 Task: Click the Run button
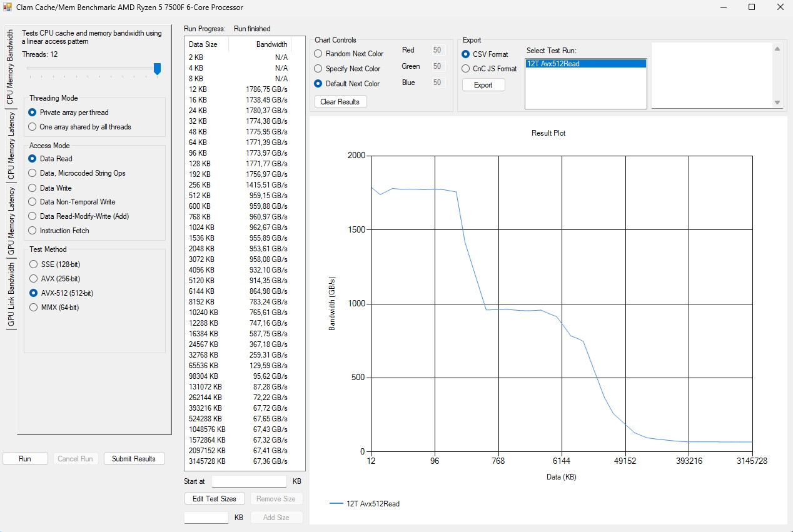coord(25,459)
